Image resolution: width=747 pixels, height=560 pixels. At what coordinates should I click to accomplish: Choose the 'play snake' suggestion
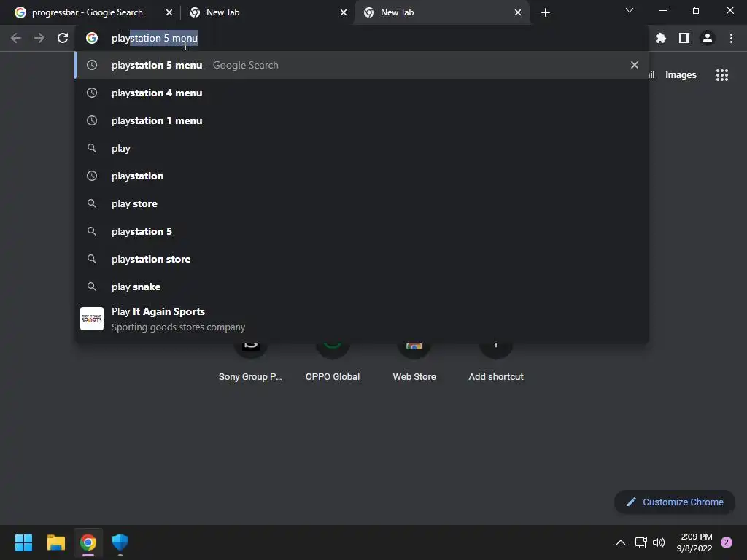(x=362, y=287)
